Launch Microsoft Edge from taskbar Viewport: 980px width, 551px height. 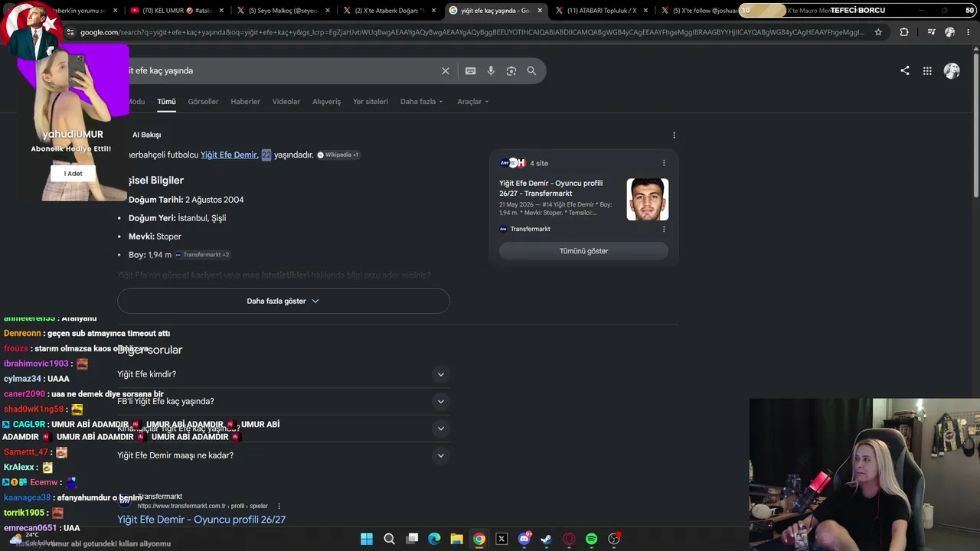pyautogui.click(x=434, y=539)
